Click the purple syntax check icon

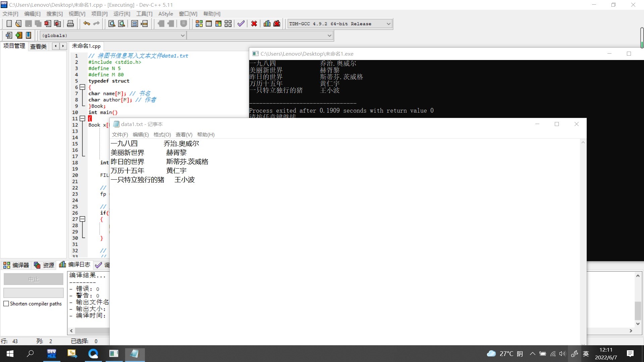pos(241,23)
